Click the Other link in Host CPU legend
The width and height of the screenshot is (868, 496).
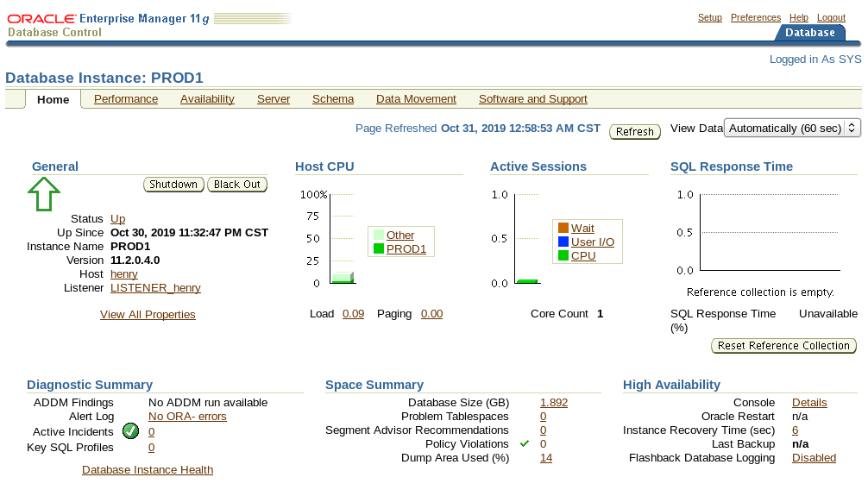point(400,235)
